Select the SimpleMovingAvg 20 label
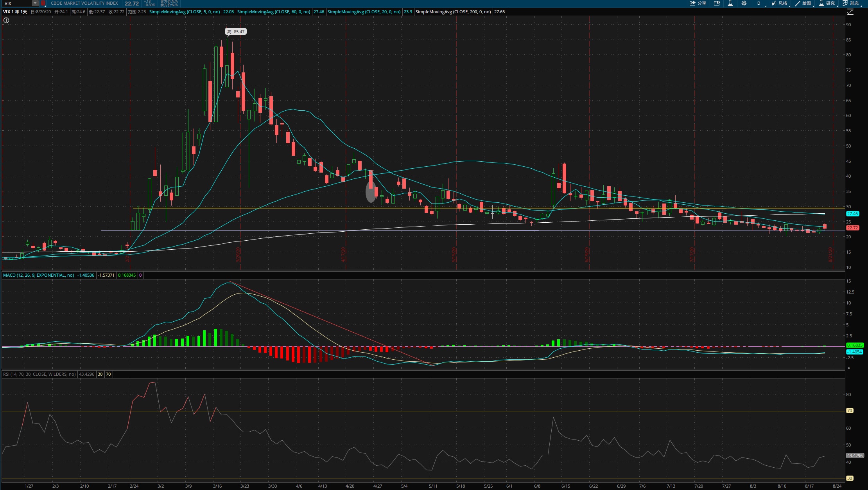Viewport: 868px width, 490px height. coord(364,12)
